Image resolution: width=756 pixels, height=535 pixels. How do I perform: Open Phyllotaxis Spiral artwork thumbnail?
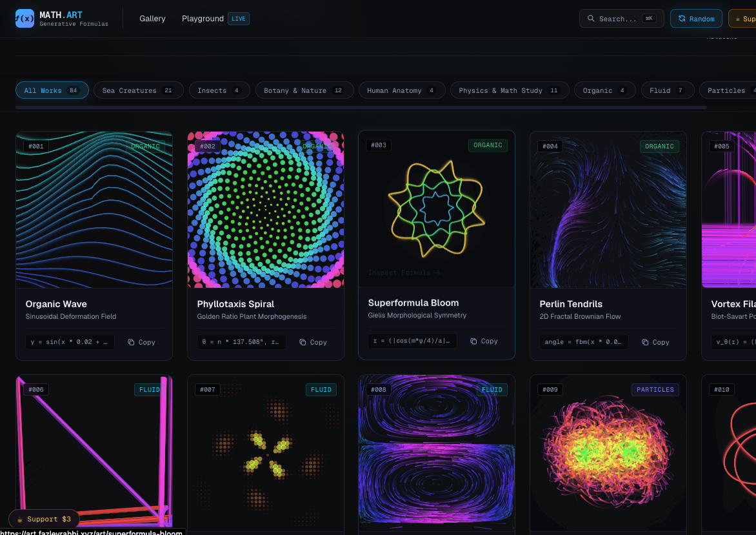click(x=266, y=209)
